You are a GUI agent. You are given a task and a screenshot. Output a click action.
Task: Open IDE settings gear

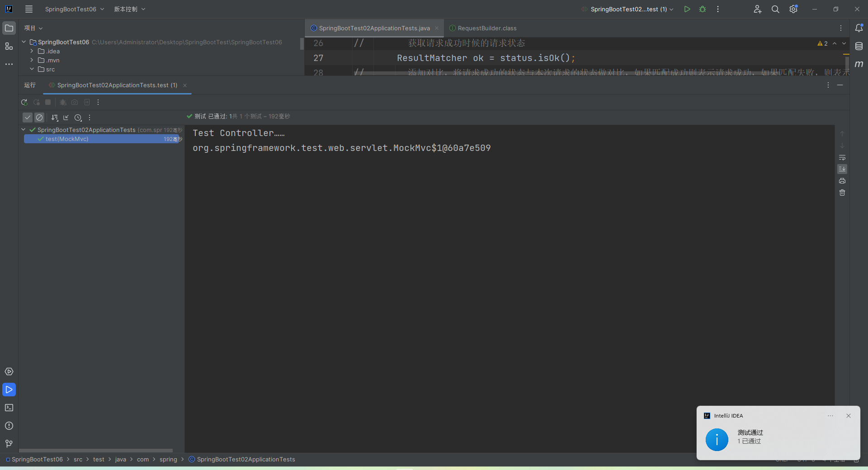793,9
